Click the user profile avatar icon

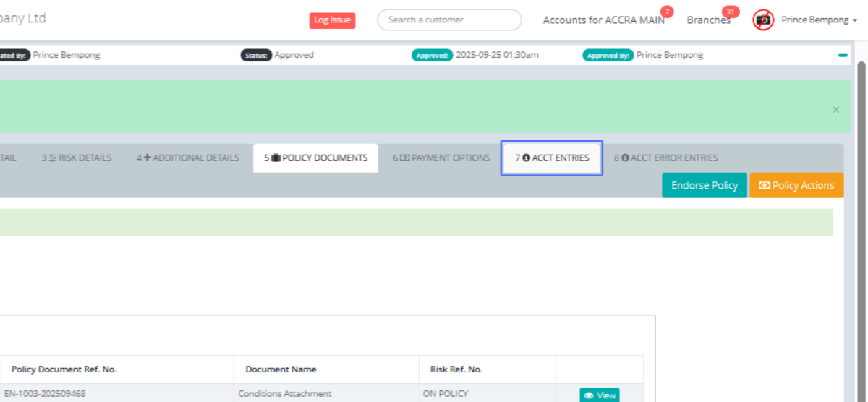tap(763, 20)
